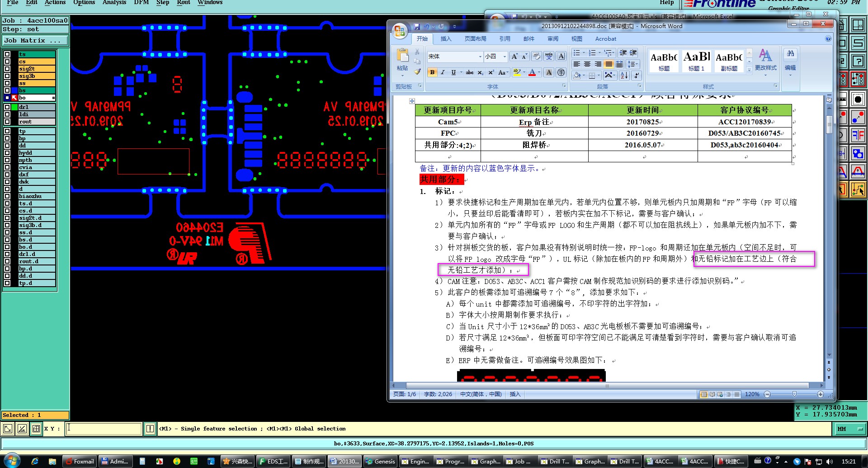Open underline style dropdown arrow
Screen dimensions: 868x468
coord(461,72)
